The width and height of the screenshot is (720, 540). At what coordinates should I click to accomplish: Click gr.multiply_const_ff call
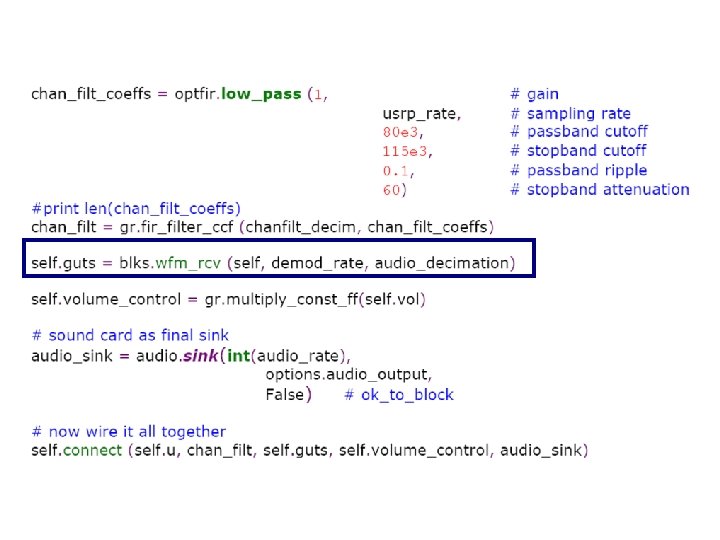tap(281, 299)
